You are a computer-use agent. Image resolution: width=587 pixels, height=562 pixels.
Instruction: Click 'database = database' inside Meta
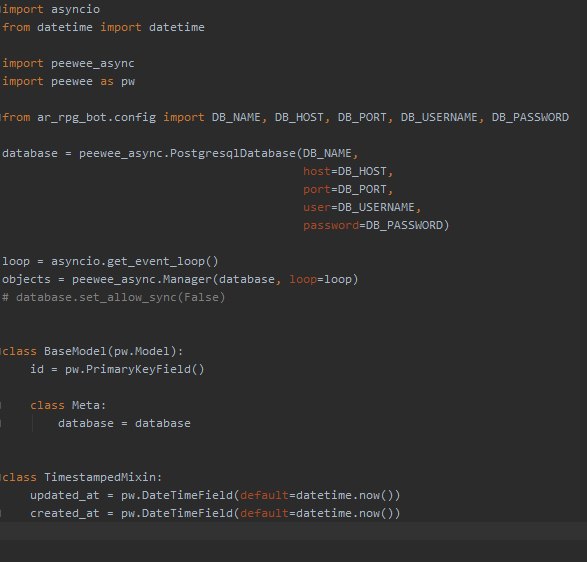click(x=124, y=423)
